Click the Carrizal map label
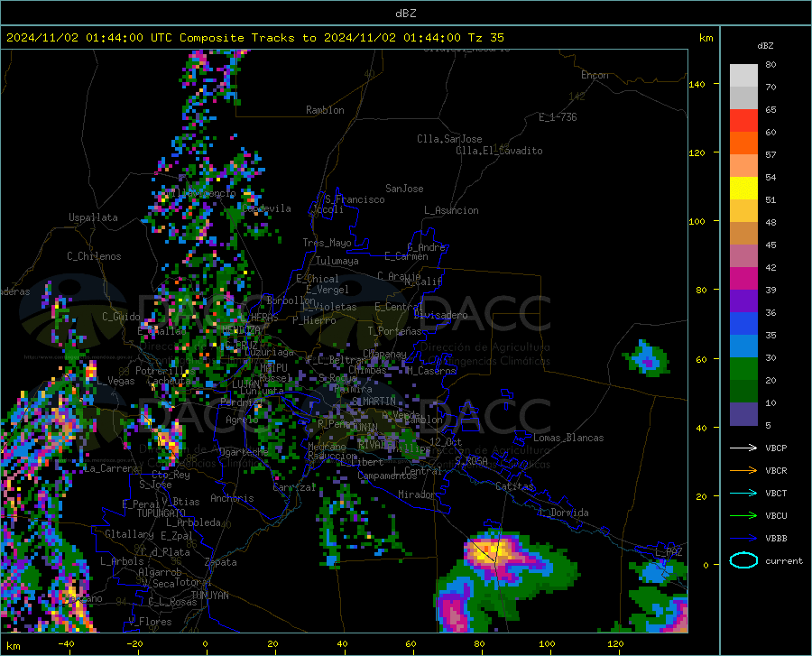 pos(294,487)
